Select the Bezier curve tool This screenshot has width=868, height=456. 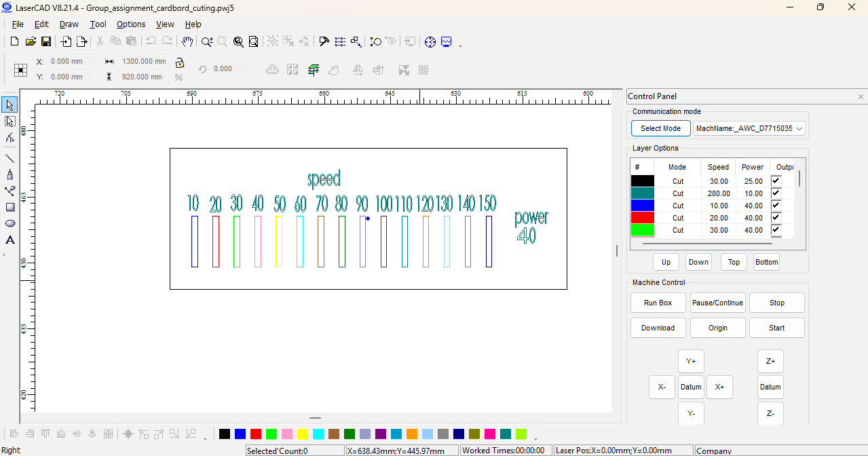coord(10,191)
